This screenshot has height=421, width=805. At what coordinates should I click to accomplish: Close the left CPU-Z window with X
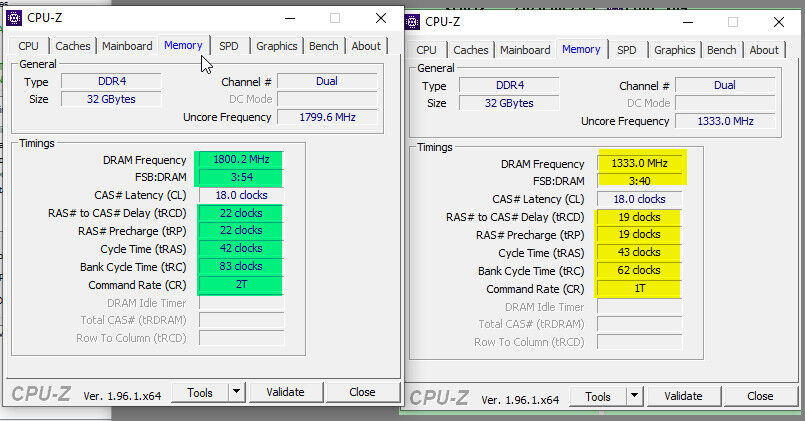[381, 18]
